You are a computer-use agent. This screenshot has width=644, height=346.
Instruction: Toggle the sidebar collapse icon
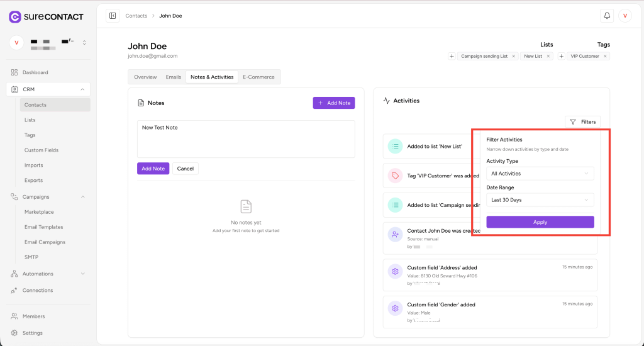click(113, 16)
